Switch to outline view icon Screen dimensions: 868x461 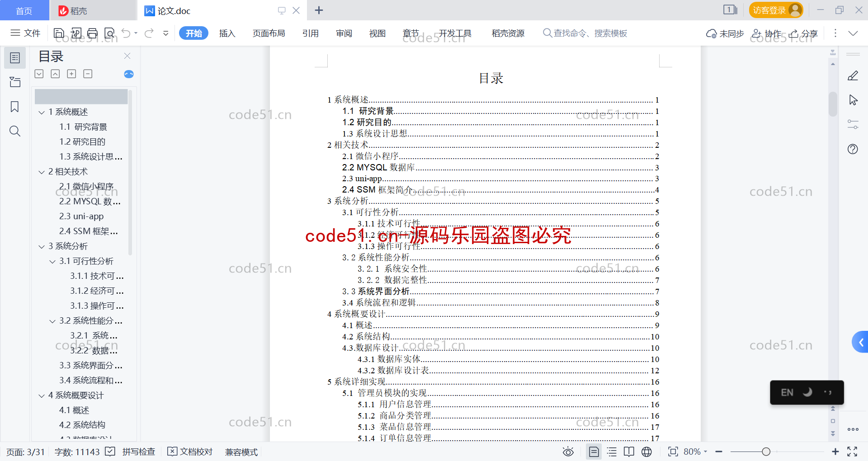click(x=612, y=452)
